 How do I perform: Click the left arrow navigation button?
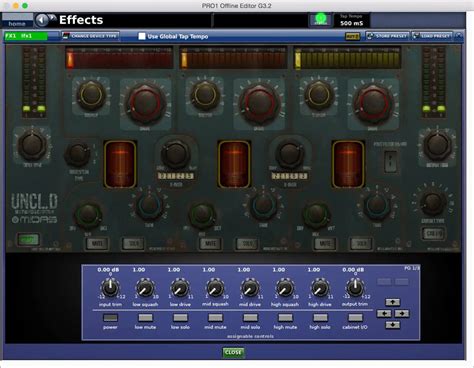coord(384,314)
